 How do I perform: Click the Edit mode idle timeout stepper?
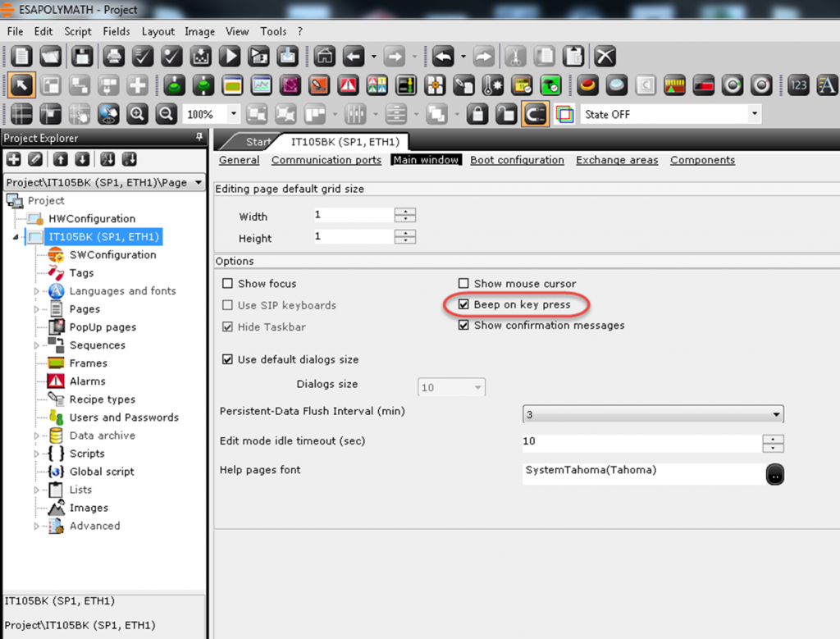(773, 443)
